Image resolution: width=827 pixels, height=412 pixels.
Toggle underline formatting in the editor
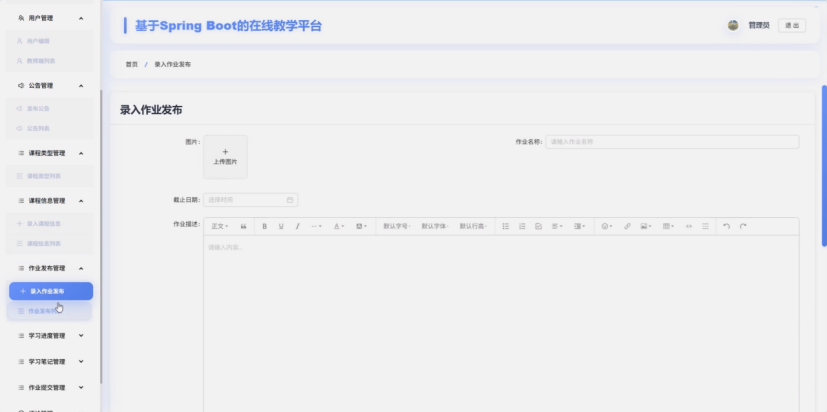coord(281,226)
